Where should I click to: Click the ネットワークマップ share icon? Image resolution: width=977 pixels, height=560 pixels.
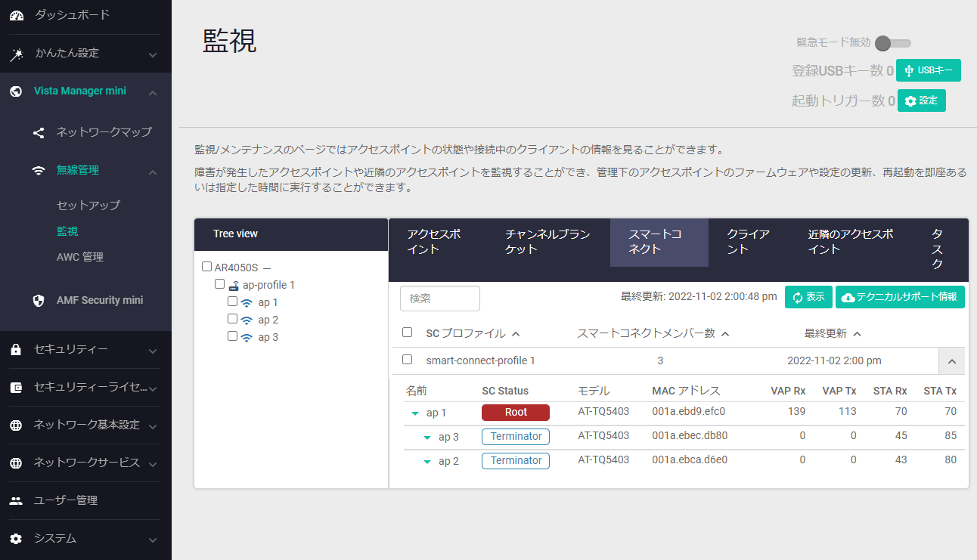tap(39, 132)
